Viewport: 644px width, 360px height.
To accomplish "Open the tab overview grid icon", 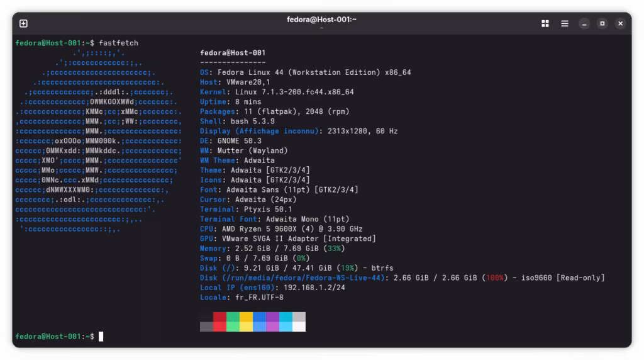I will coord(545,23).
